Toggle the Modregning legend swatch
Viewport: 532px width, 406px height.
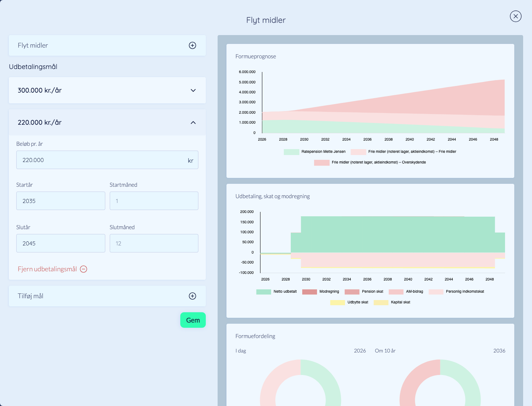(310, 292)
